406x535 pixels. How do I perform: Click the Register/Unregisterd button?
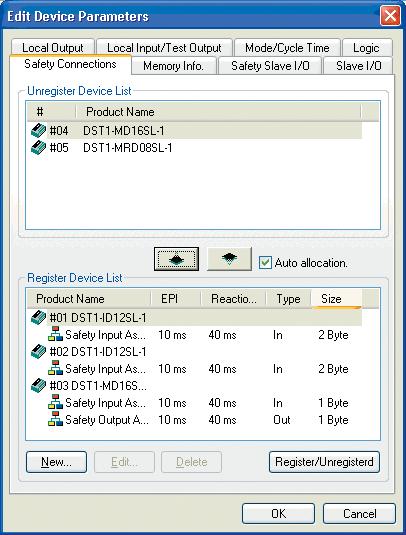[324, 462]
